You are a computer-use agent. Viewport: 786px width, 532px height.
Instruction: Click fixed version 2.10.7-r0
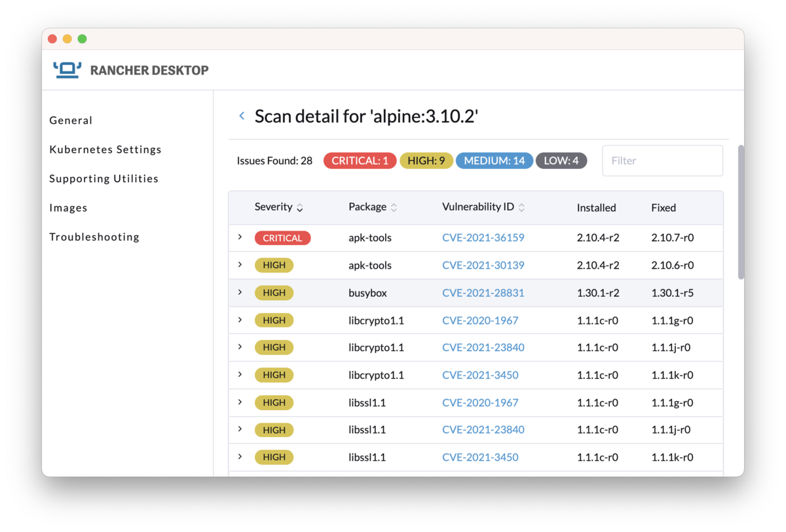[672, 238]
